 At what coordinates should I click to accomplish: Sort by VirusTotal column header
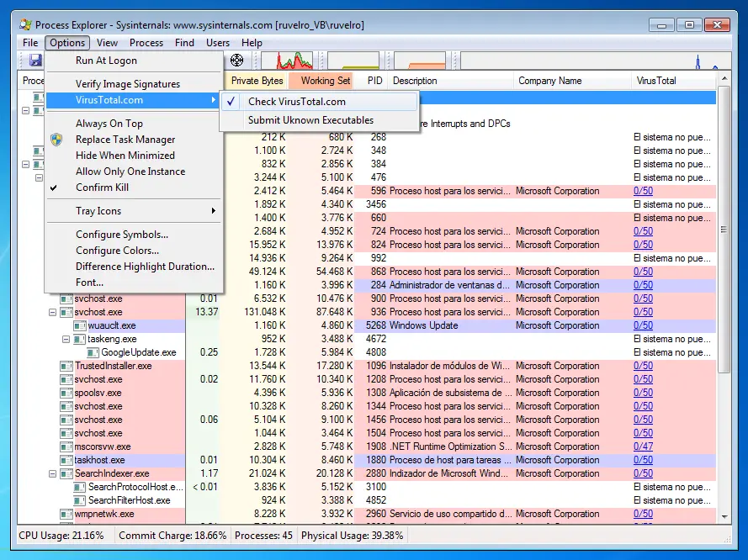674,81
